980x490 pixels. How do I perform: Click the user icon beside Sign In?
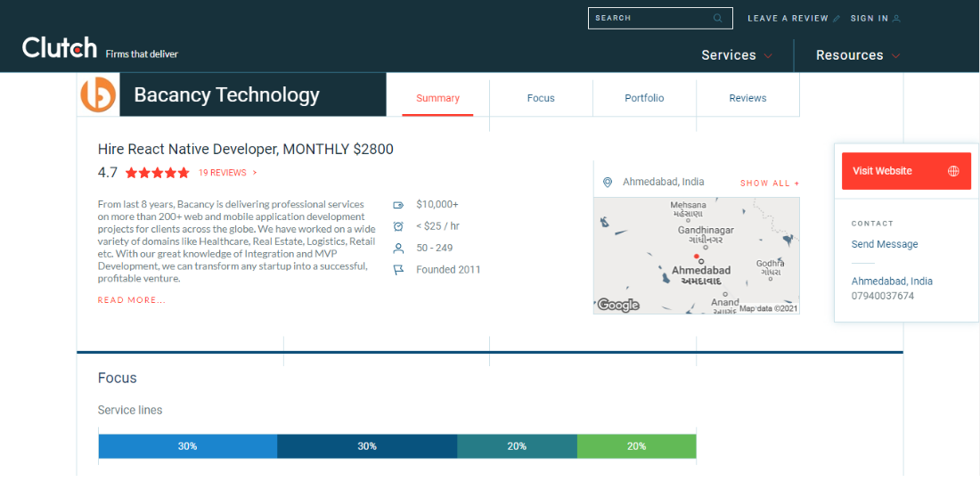point(896,19)
